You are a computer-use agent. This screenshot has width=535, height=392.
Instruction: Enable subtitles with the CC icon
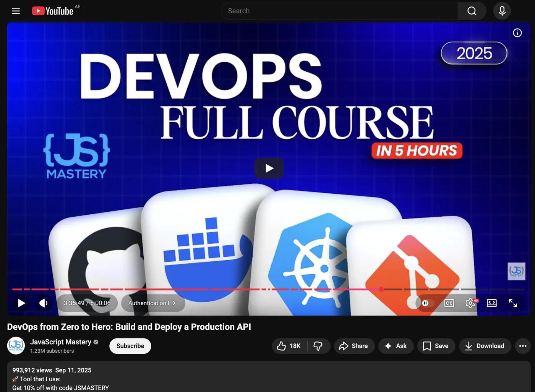[x=449, y=303]
